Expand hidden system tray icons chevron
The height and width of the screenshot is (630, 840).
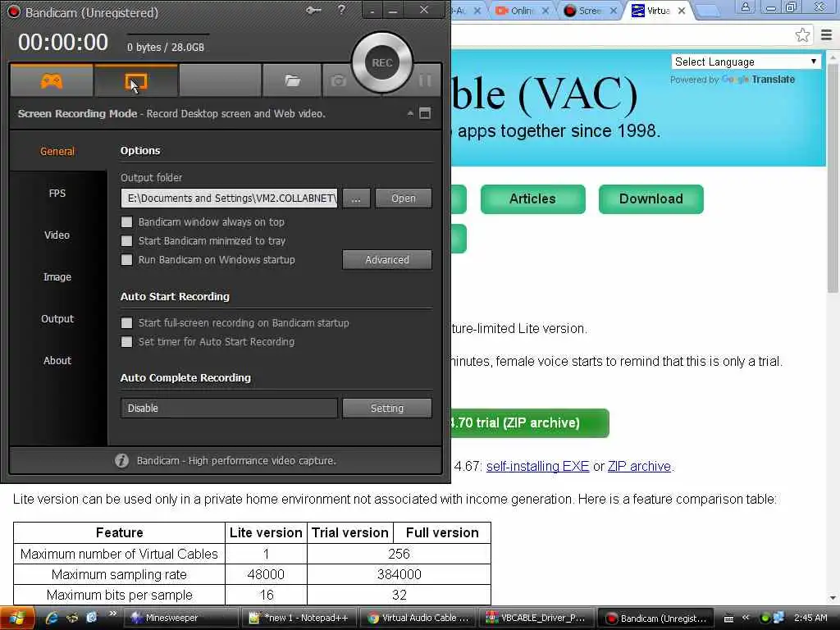745,618
